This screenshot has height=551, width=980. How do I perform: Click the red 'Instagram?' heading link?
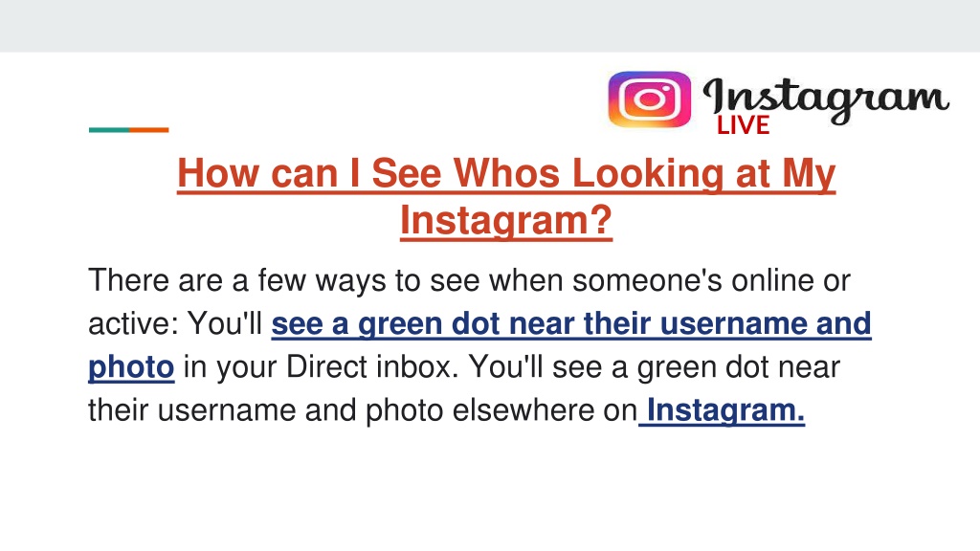pos(506,221)
